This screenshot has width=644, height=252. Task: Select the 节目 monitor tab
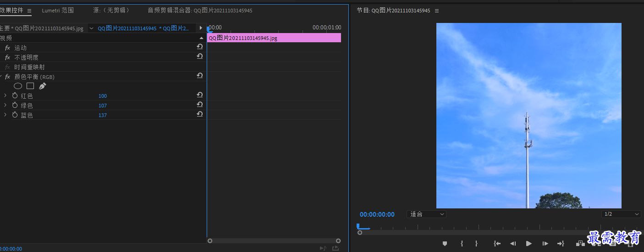click(394, 11)
